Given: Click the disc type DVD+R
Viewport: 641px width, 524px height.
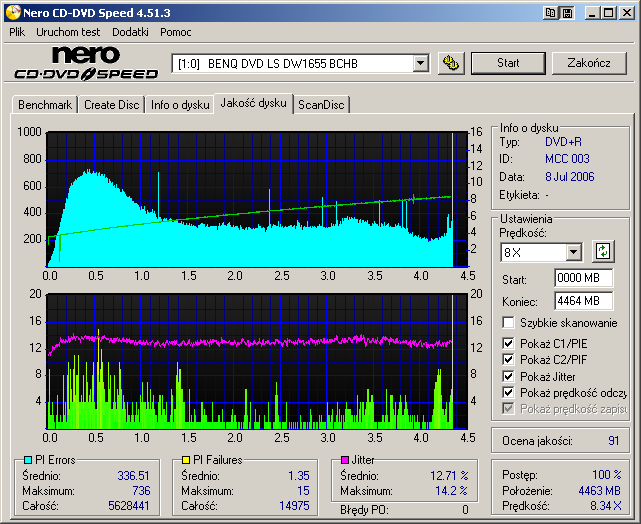Looking at the screenshot, I should [x=563, y=142].
